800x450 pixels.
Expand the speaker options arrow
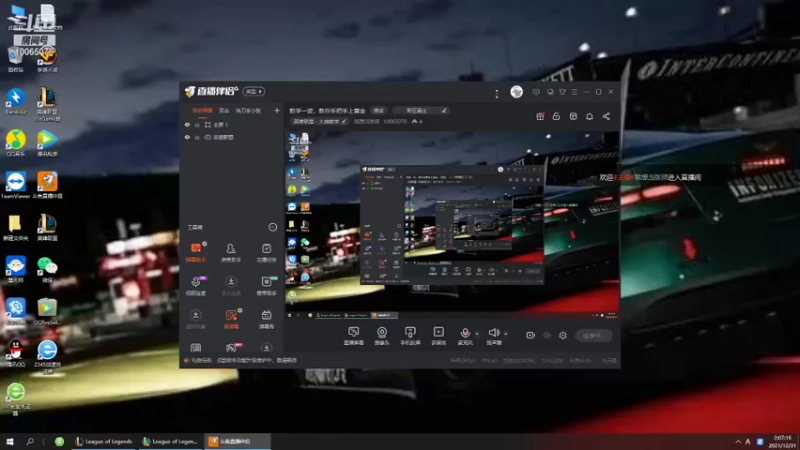[506, 334]
